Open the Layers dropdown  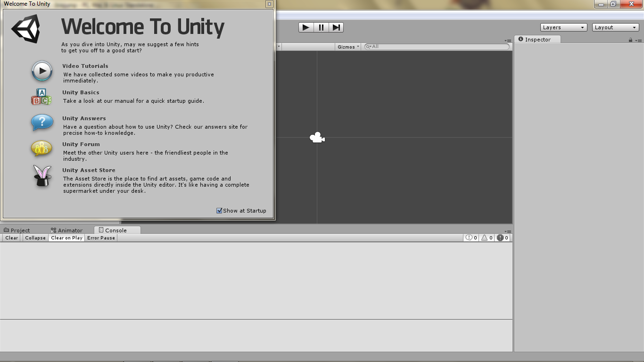(x=563, y=27)
